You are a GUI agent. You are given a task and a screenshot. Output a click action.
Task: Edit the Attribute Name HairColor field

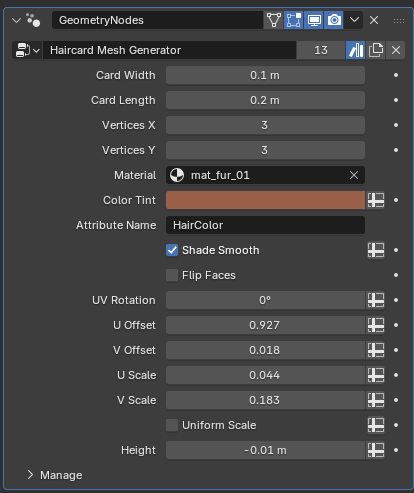(265, 225)
